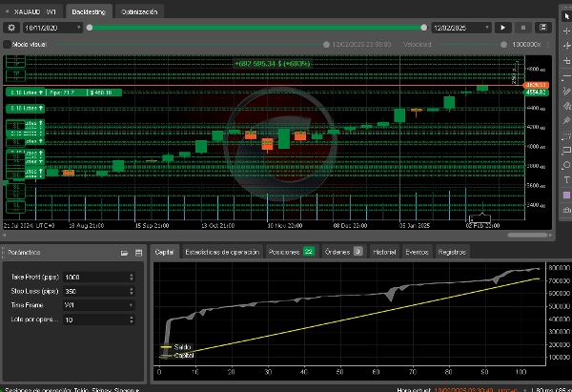Select the text tool in right toolbar
572x392 pixels.
(566, 162)
